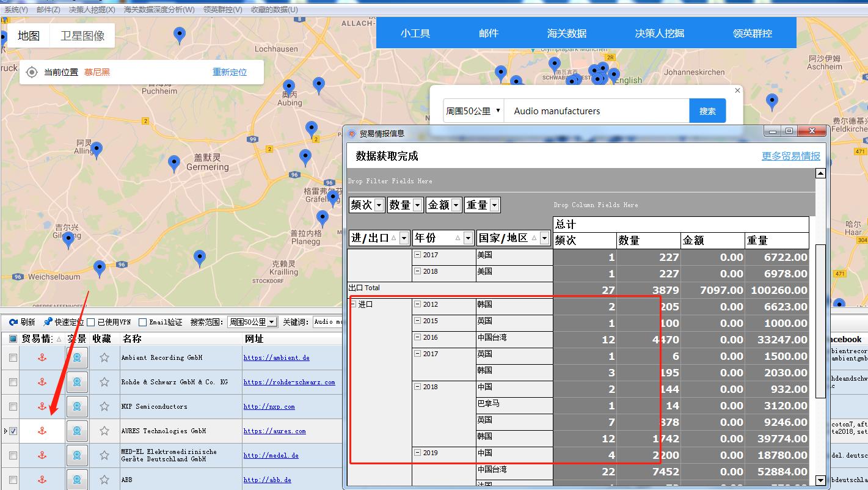Viewport: 868px width, 490px height.
Task: Switch to the 卫星图像 tab
Action: 82,35
